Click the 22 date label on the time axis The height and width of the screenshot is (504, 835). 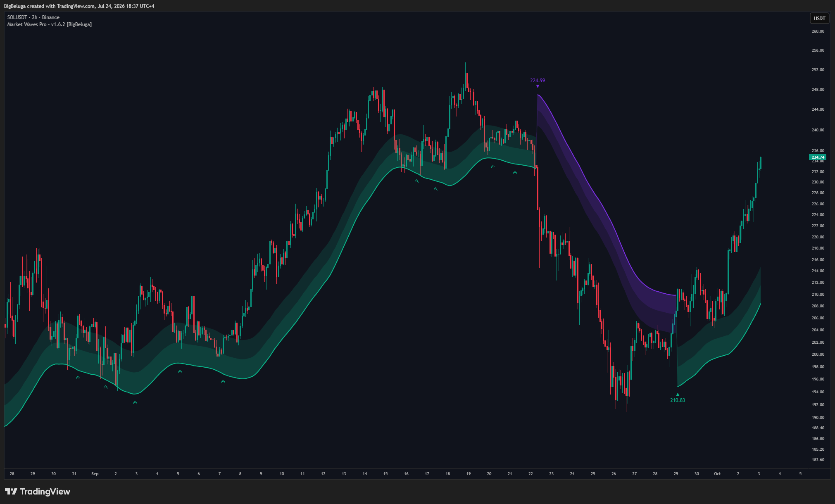point(530,474)
